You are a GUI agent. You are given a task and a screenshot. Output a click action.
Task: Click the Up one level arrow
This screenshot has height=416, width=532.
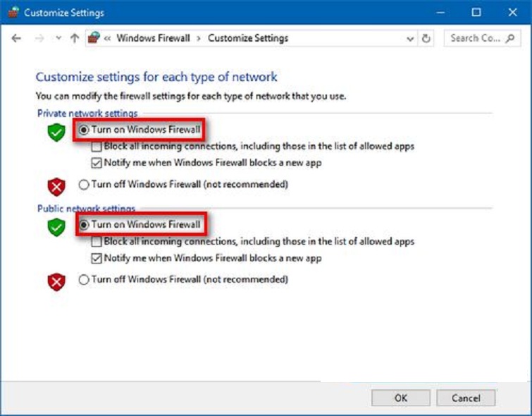pyautogui.click(x=75, y=39)
